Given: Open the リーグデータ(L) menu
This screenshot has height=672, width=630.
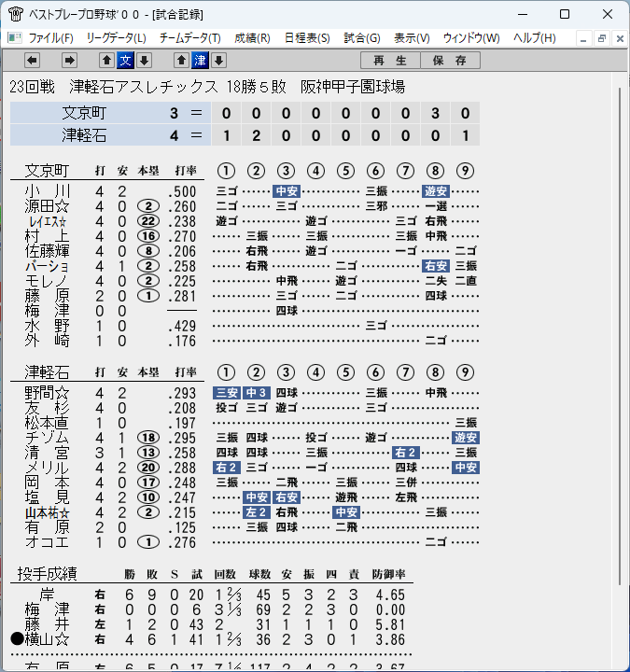Looking at the screenshot, I should click(116, 38).
